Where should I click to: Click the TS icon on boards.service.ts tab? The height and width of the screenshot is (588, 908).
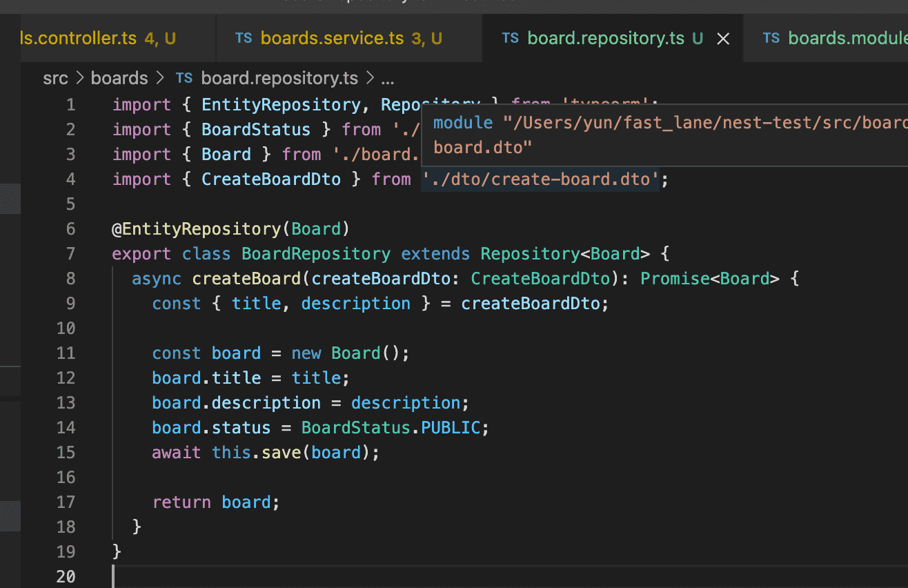[244, 38]
